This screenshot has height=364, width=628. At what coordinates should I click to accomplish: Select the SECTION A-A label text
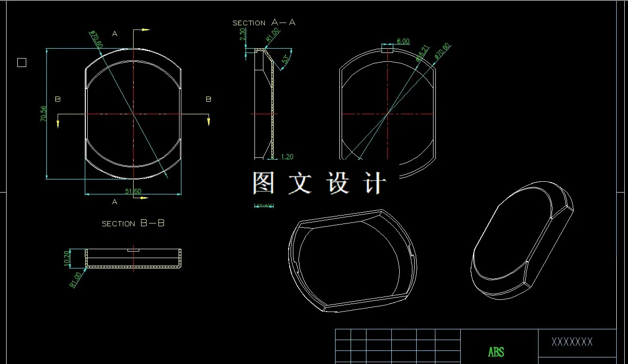264,22
